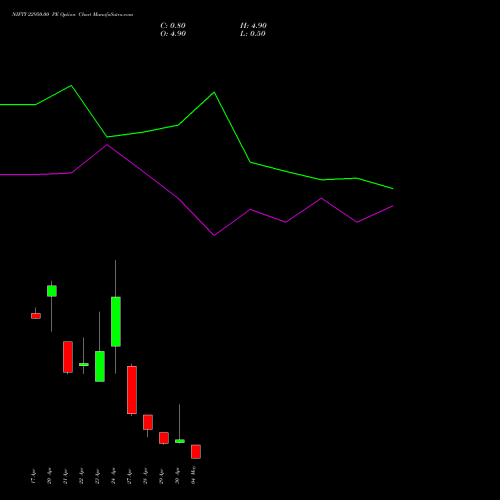Screen dimensions: 500x500
Task: Select the small red candle for 17 Apr
Action: (x=36, y=316)
